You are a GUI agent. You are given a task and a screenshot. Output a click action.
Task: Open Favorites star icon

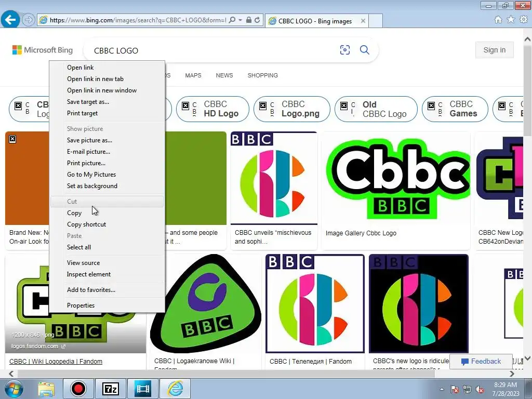511,20
